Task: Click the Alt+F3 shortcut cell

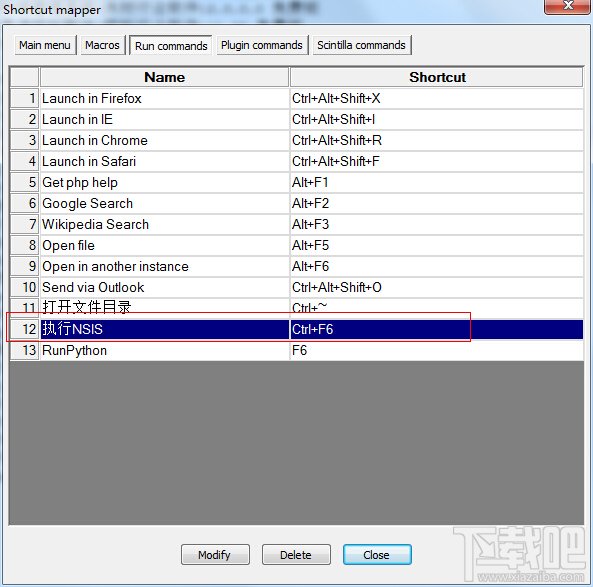Action: 437,225
